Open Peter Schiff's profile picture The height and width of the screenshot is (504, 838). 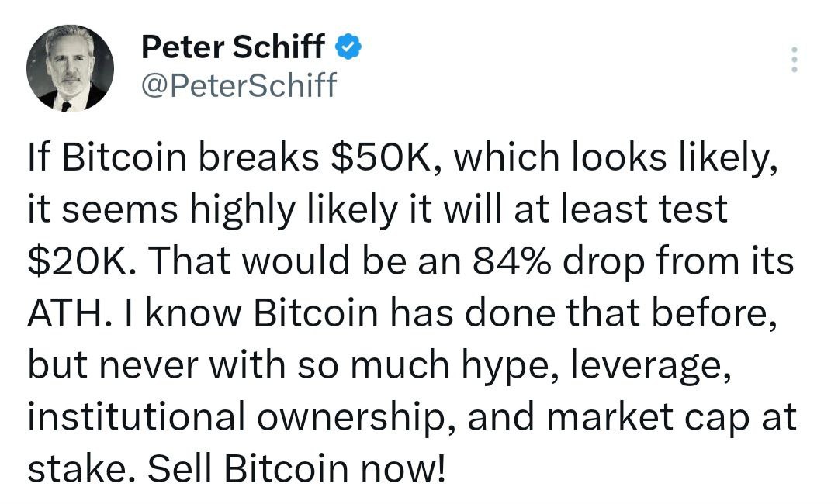(71, 69)
